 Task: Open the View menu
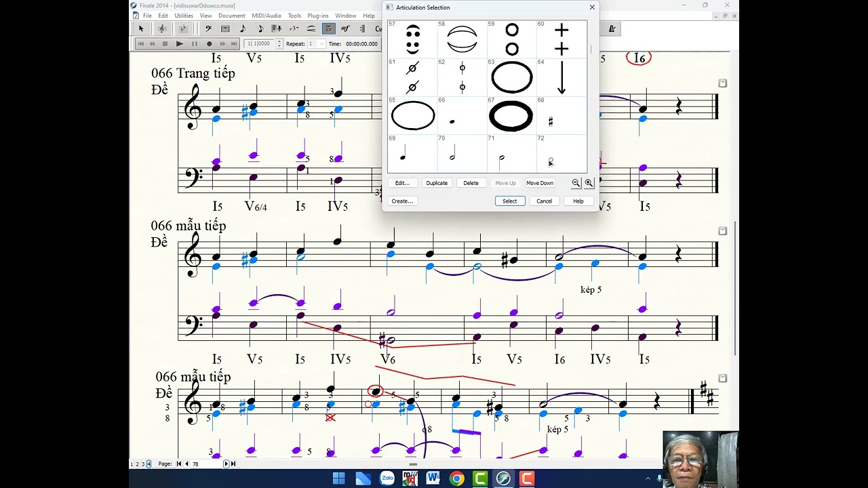coord(205,16)
